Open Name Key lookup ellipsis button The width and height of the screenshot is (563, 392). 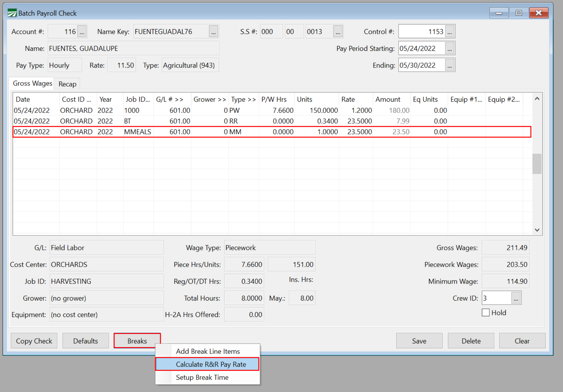(x=214, y=32)
